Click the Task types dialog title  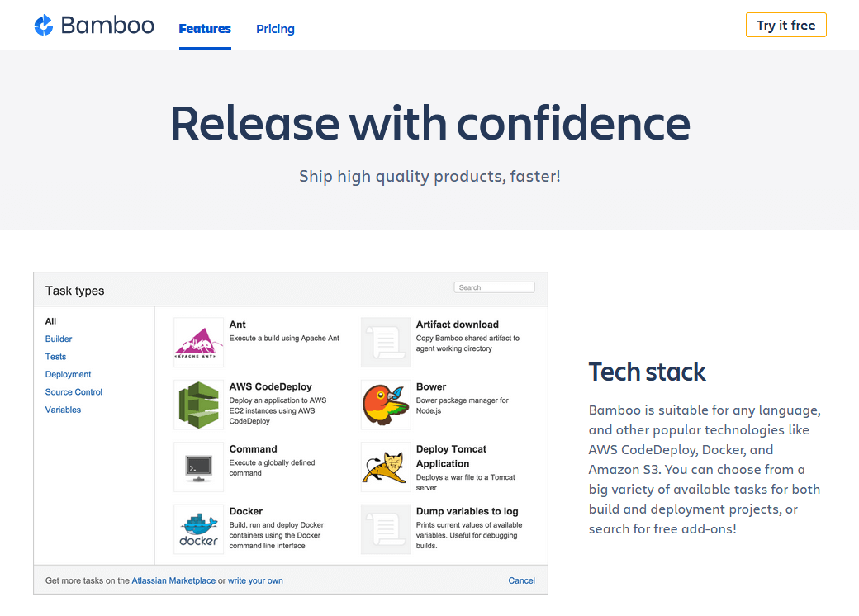[x=74, y=291]
